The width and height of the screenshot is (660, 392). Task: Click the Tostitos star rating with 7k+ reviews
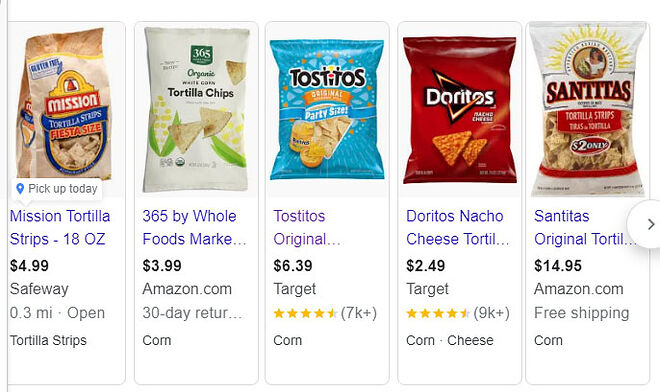click(x=325, y=313)
